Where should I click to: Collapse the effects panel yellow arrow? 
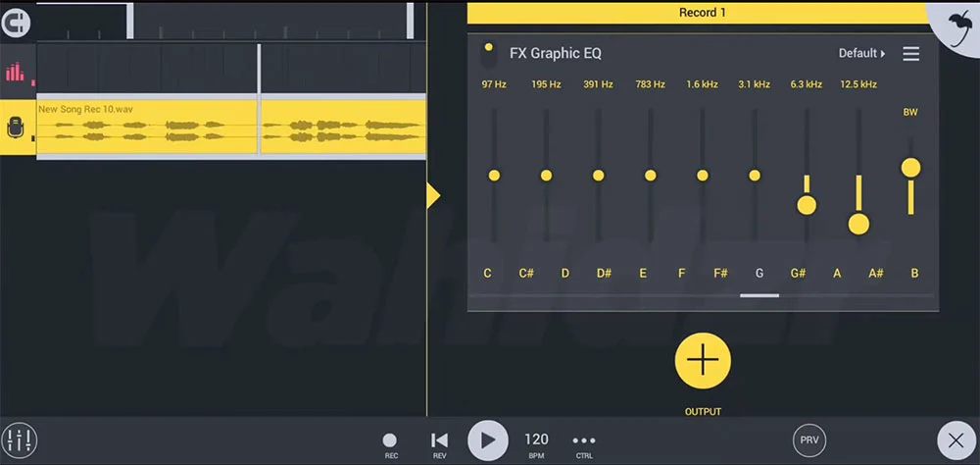[433, 196]
